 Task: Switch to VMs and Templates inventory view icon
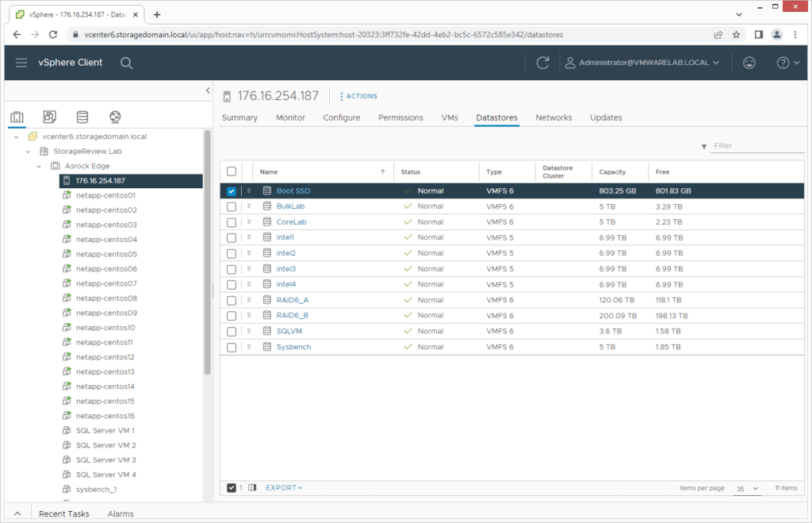(x=50, y=117)
